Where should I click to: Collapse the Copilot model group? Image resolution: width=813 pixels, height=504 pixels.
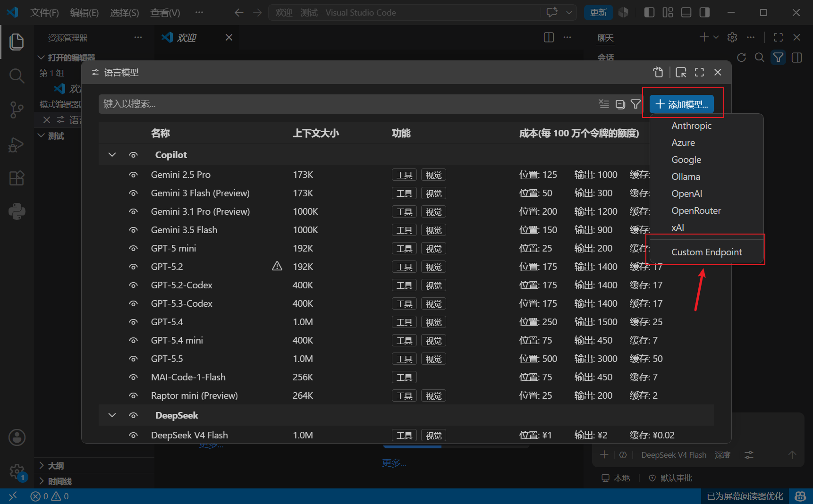112,155
